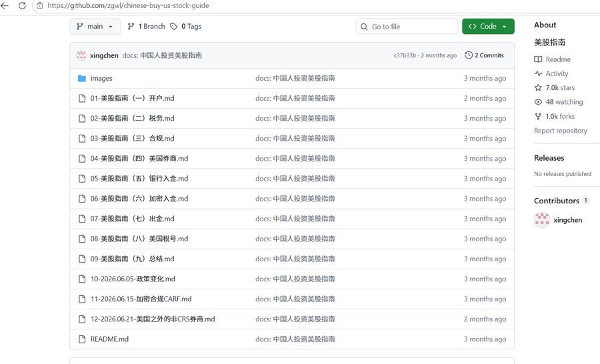Open file 04-美股指南（四）美国券商.md
600x364 pixels.
tap(139, 159)
